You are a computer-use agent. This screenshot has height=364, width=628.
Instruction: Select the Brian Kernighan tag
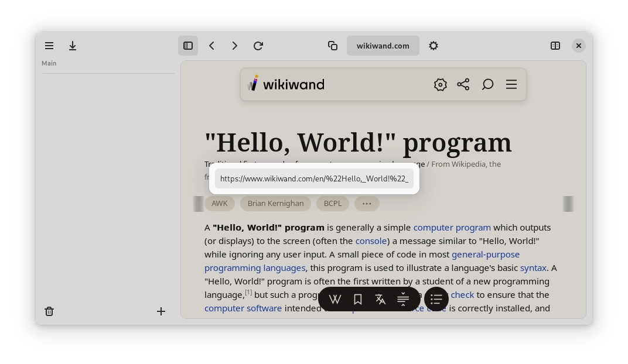(x=275, y=204)
